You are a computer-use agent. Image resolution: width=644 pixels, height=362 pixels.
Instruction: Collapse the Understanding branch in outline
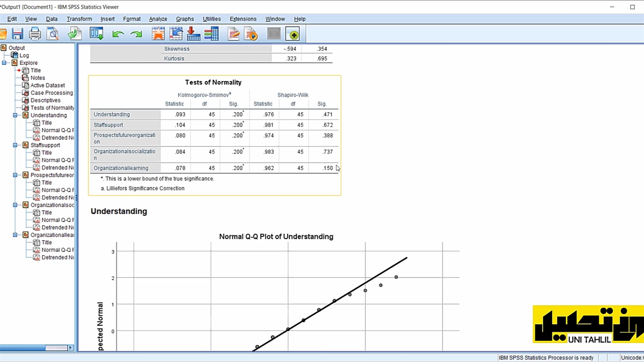coord(15,115)
